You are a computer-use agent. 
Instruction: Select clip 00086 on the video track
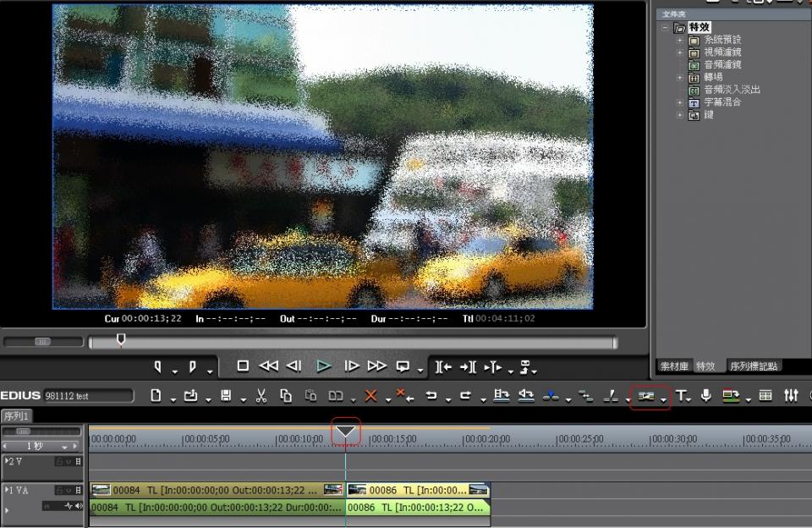click(x=417, y=490)
